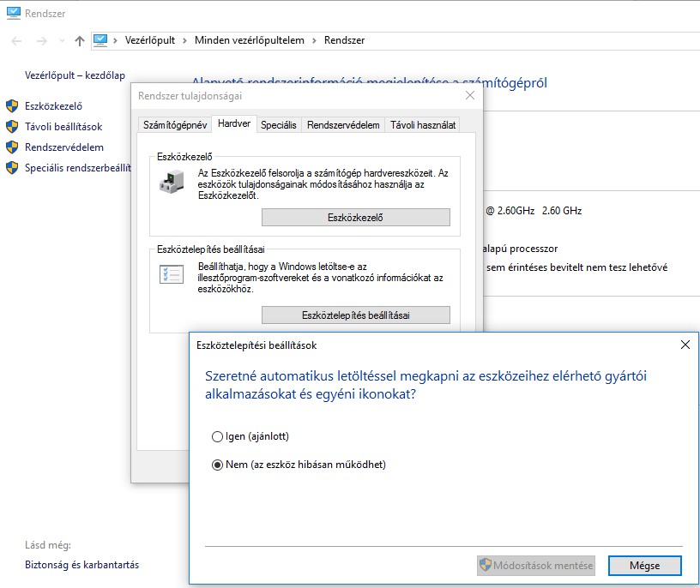Click Rendszer breadcrumb item

(344, 40)
